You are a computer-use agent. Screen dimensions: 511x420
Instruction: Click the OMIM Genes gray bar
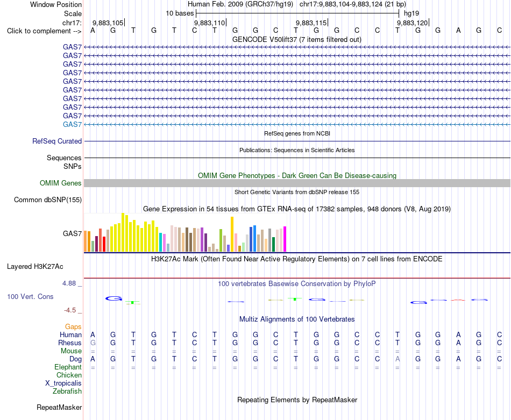pos(297,183)
